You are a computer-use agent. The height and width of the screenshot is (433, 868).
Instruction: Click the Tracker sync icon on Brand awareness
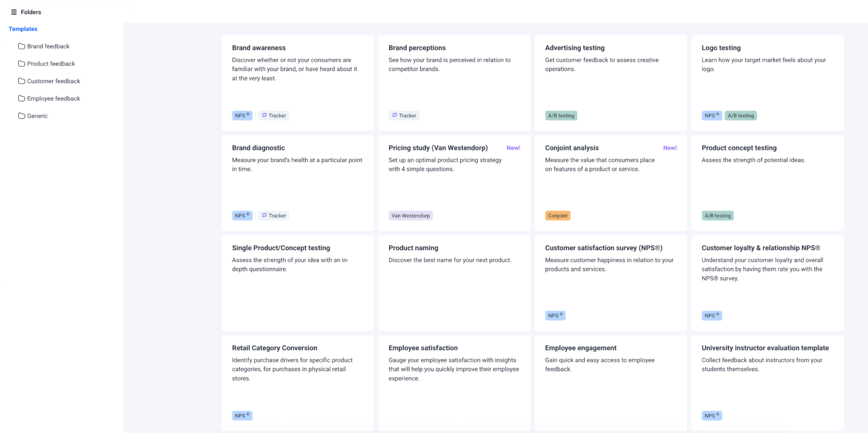tap(264, 115)
